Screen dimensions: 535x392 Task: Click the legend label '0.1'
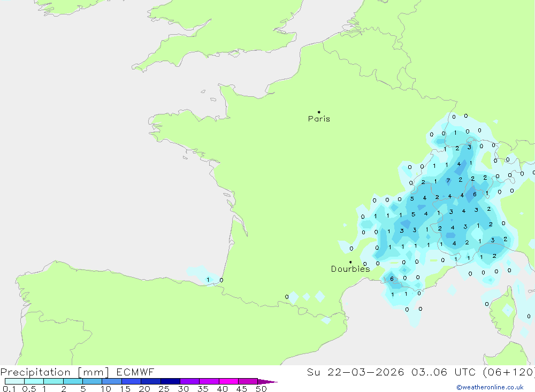pyautogui.click(x=9, y=389)
